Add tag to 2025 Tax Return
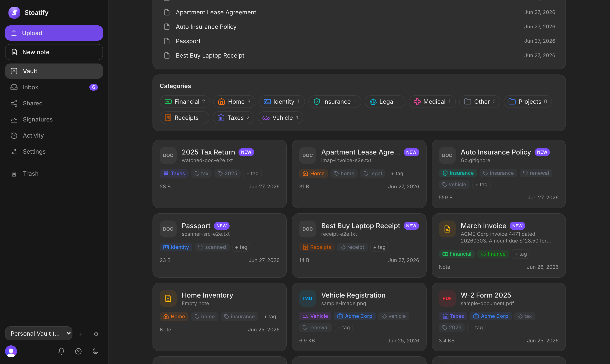610x364 pixels. click(252, 173)
